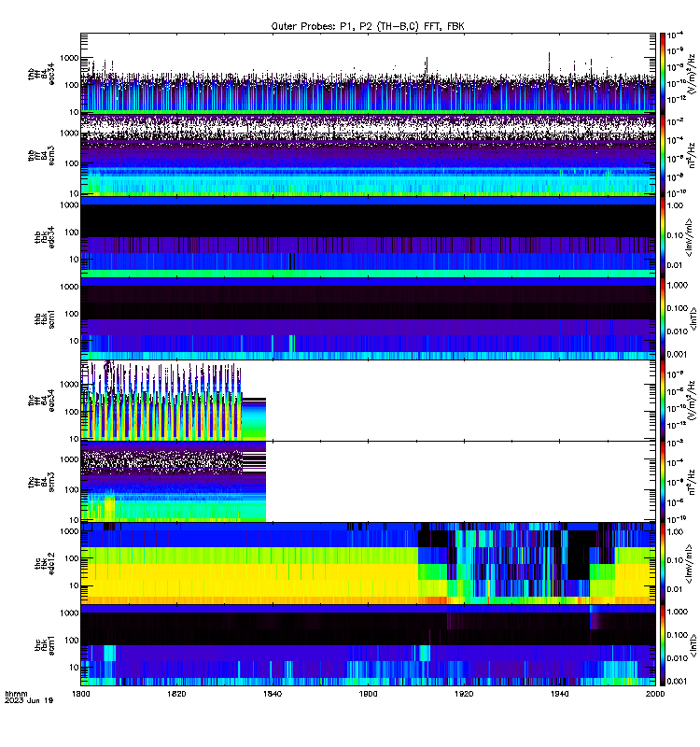Image resolution: width=700 pixels, height=747 pixels.
Task: Click the '0.001' value on thb scm1 colorbar
Action: pyautogui.click(x=678, y=355)
